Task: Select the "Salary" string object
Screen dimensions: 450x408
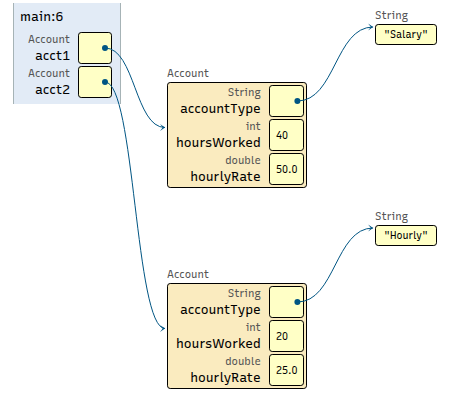Action: 406,34
